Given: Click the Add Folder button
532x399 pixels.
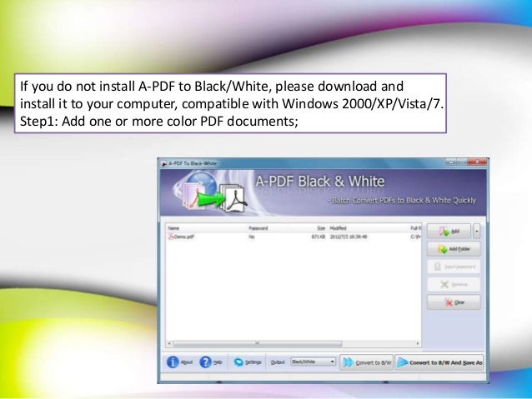Looking at the screenshot, I should click(x=454, y=249).
